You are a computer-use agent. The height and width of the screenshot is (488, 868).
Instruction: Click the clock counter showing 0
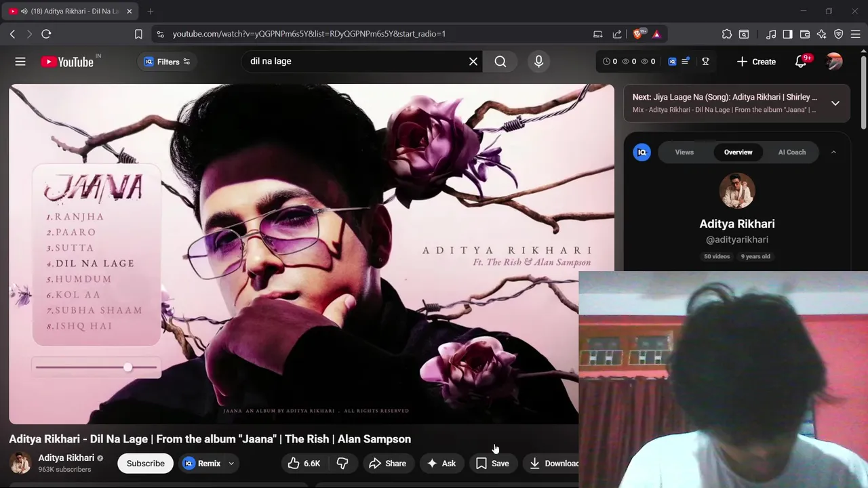[x=610, y=62]
